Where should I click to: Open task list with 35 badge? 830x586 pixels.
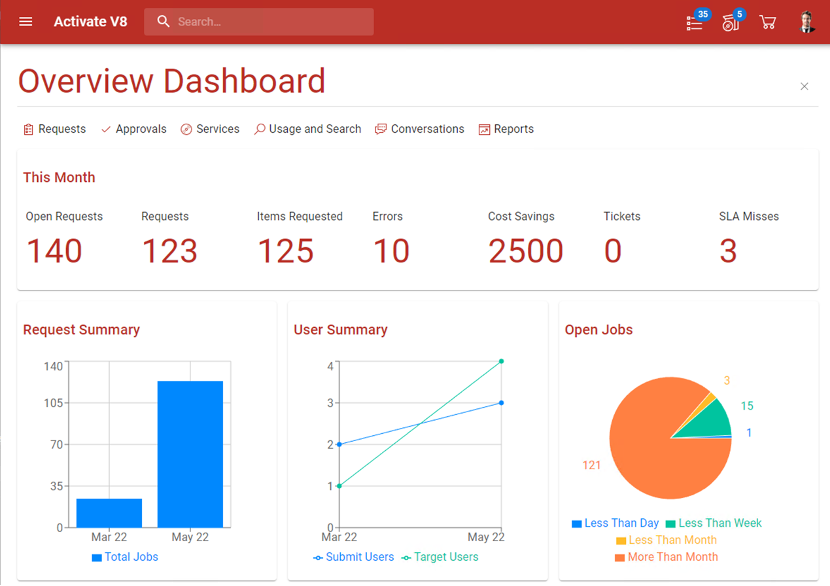694,23
